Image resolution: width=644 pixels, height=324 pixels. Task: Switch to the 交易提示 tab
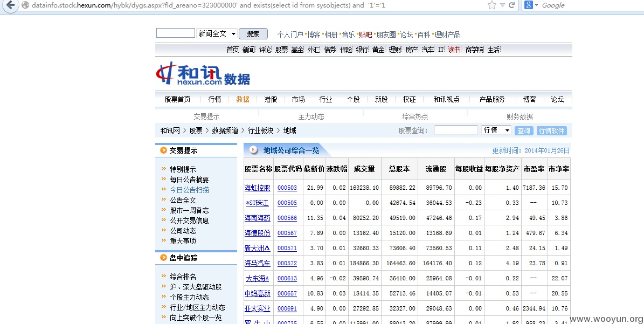tap(206, 116)
